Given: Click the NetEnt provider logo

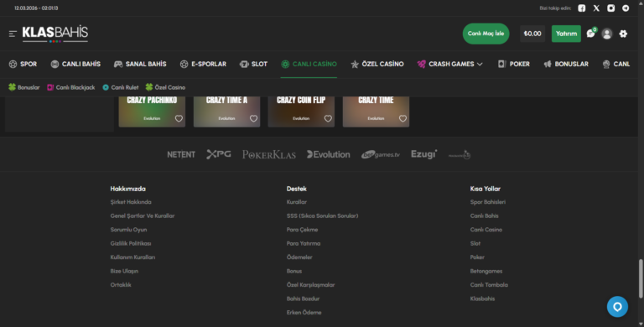Looking at the screenshot, I should click(x=181, y=154).
